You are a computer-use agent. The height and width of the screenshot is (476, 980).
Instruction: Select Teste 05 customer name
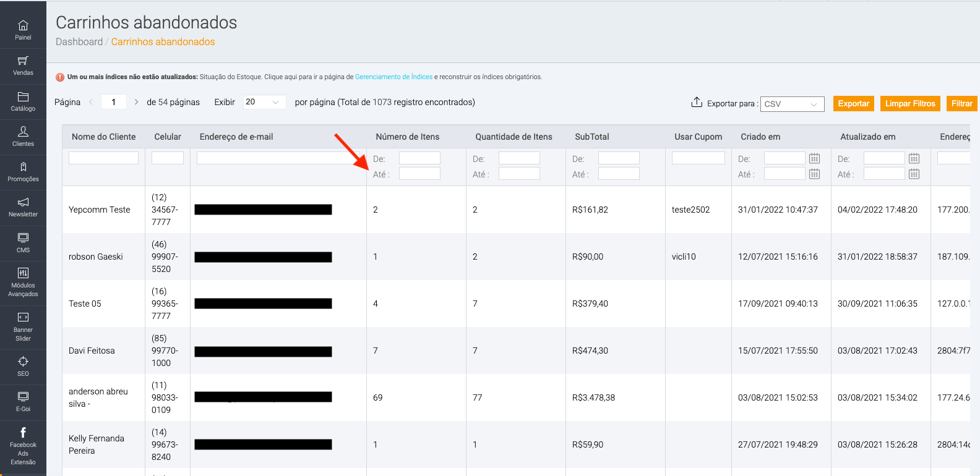[x=85, y=304]
